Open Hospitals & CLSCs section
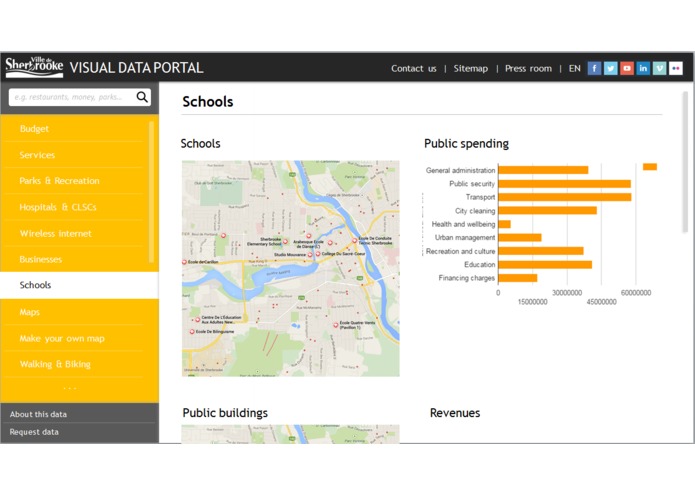This screenshot has width=695, height=494. coord(58,207)
